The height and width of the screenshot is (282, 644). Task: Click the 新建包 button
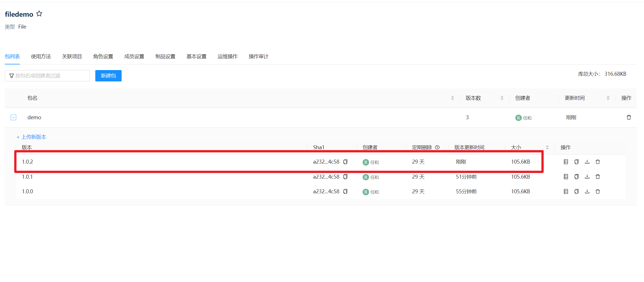pos(108,76)
